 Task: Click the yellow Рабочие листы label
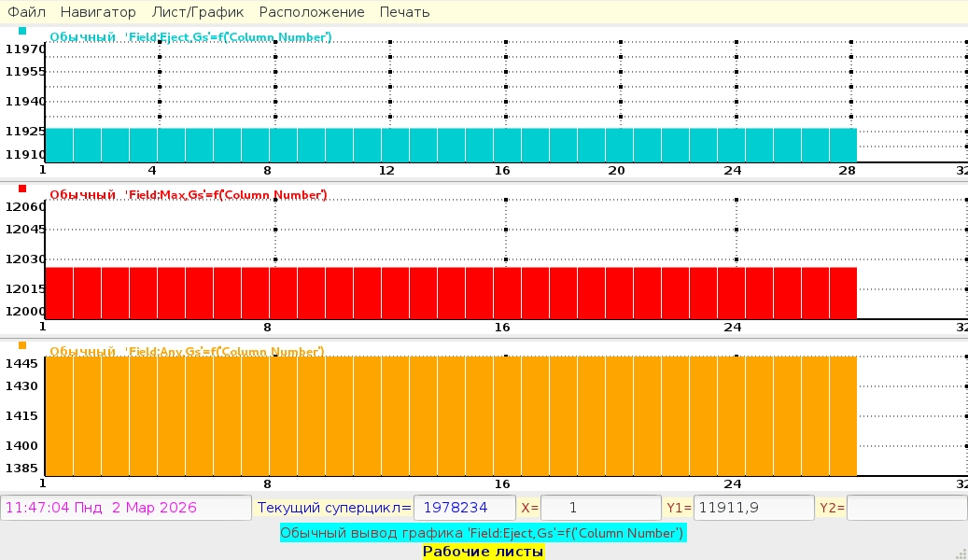tap(483, 552)
